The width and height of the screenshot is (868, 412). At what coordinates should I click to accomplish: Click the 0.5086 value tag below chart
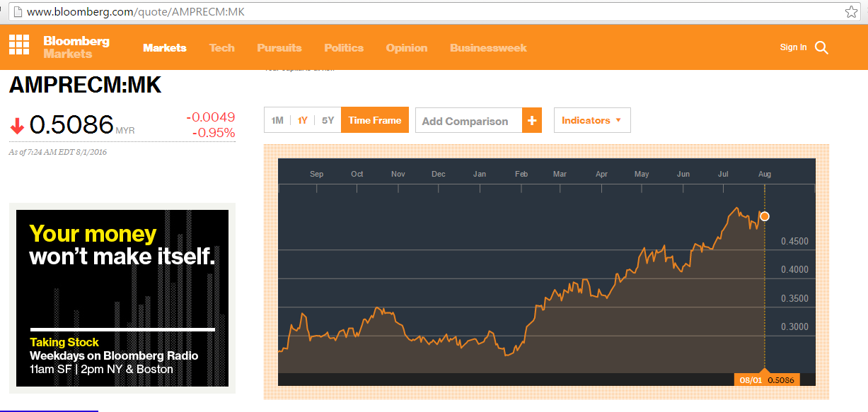point(781,380)
